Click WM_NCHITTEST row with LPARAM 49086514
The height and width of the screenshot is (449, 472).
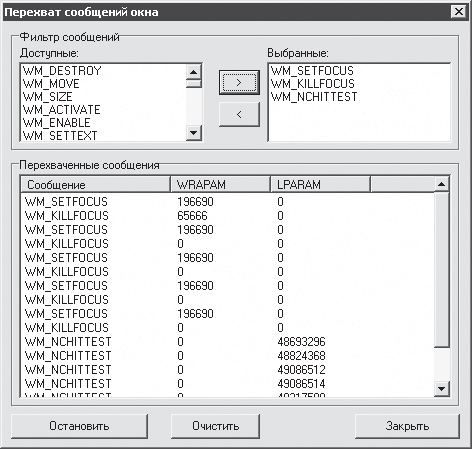(228, 384)
